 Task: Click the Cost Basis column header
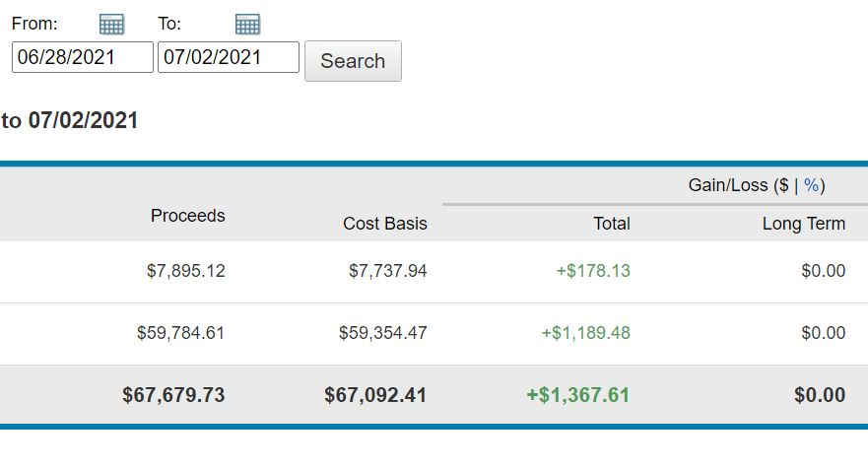click(384, 224)
